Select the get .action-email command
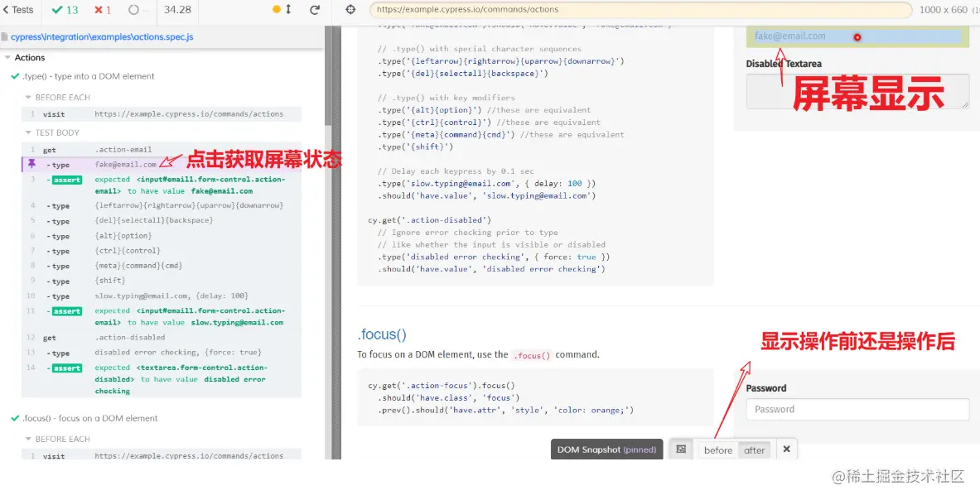This screenshot has height=500, width=980. point(162,150)
